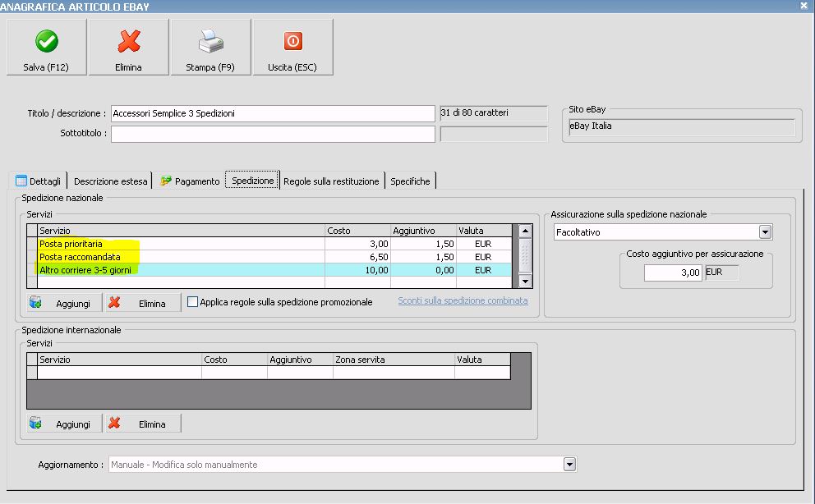Open Sconti sulla spedizione combinata link
815x504 pixels.
(x=463, y=300)
